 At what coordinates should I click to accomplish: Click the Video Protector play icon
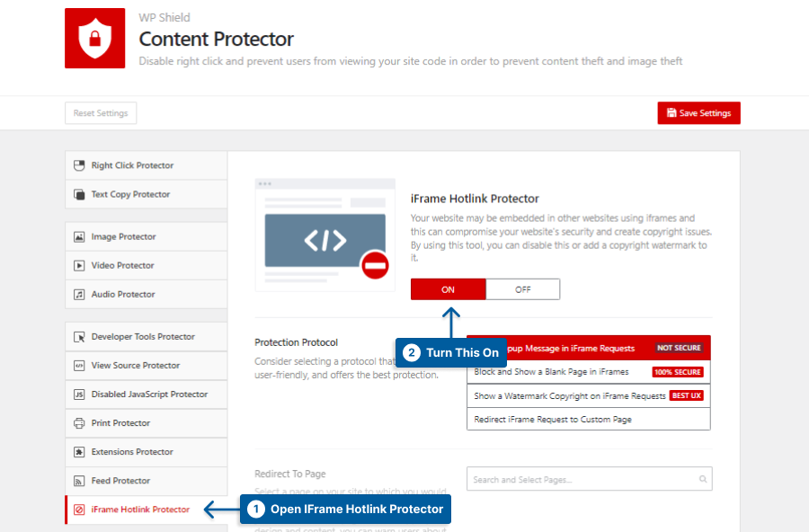79,266
